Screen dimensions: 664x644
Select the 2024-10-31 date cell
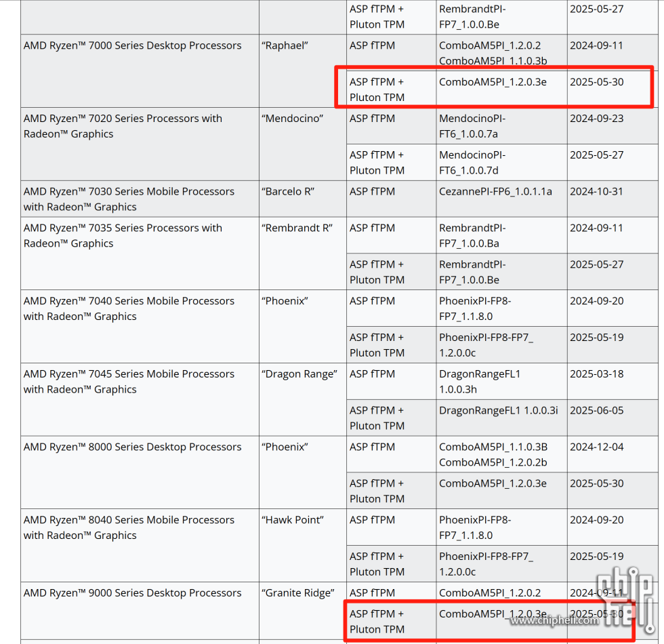tap(613, 199)
